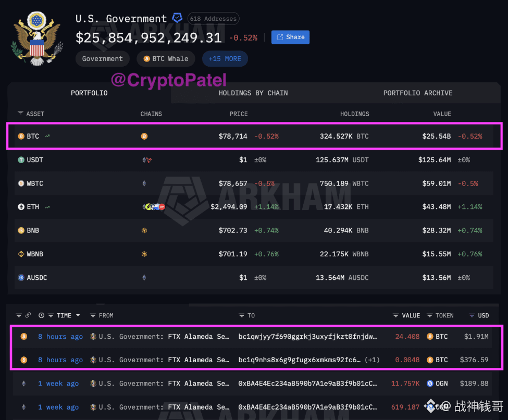Click the WBNB coin icon
The height and width of the screenshot is (420, 508).
pyautogui.click(x=21, y=254)
